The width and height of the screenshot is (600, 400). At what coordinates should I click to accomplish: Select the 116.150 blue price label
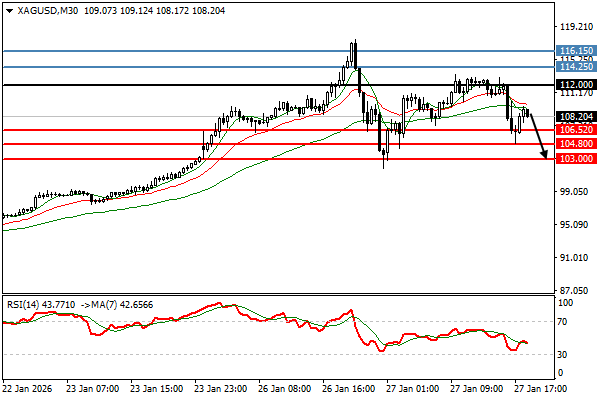coord(577,50)
